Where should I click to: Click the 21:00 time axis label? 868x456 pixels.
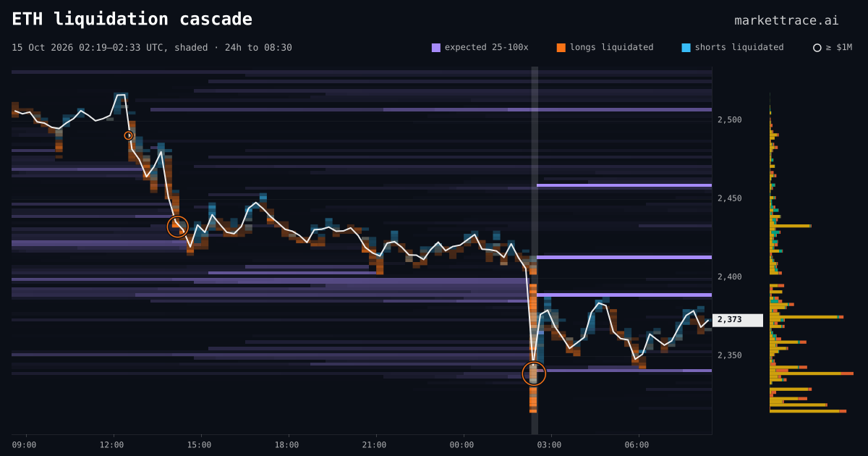coord(374,445)
